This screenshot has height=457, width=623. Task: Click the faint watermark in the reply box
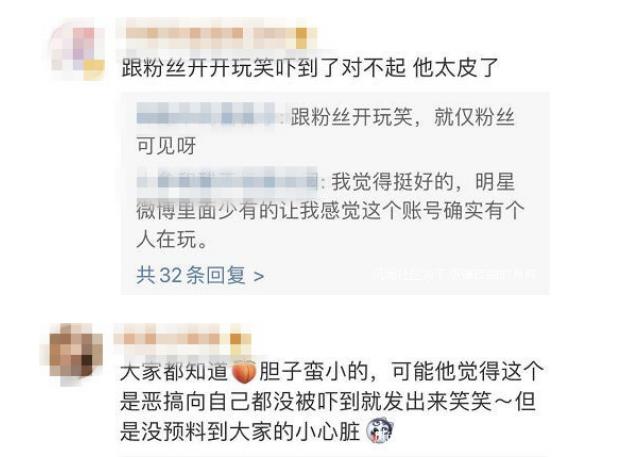[x=455, y=274]
